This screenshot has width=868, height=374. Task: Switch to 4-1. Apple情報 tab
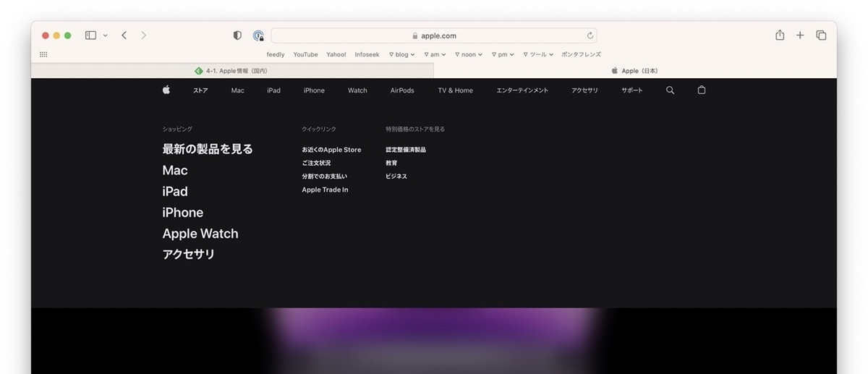click(232, 71)
